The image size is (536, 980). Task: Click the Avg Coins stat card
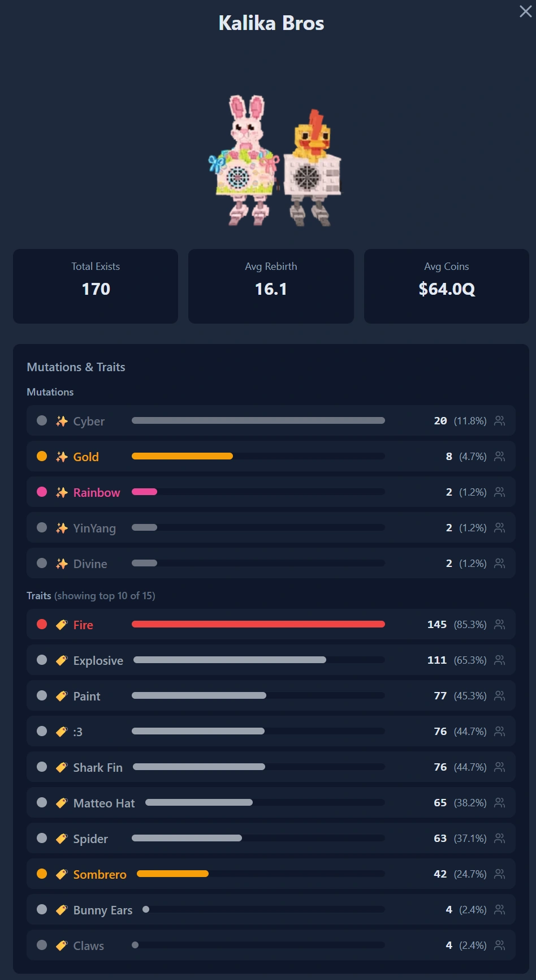[x=447, y=286]
